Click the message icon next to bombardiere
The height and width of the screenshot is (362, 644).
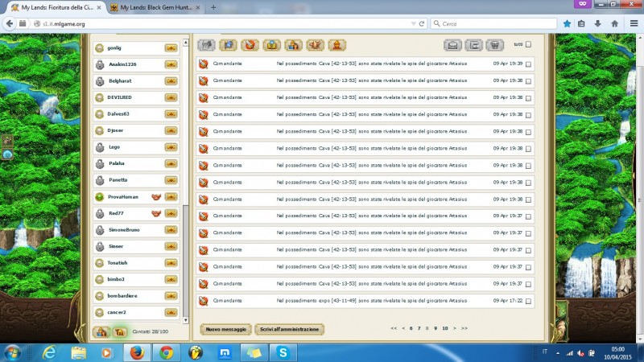pyautogui.click(x=171, y=296)
